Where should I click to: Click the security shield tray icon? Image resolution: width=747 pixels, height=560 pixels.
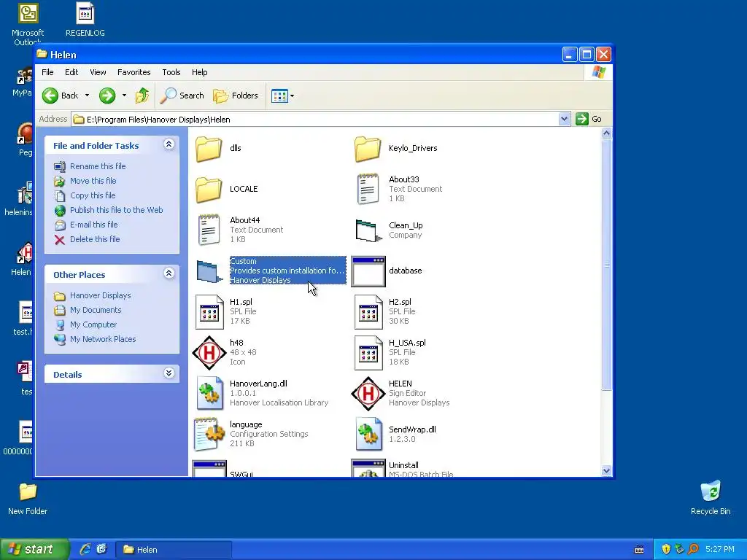(x=666, y=550)
